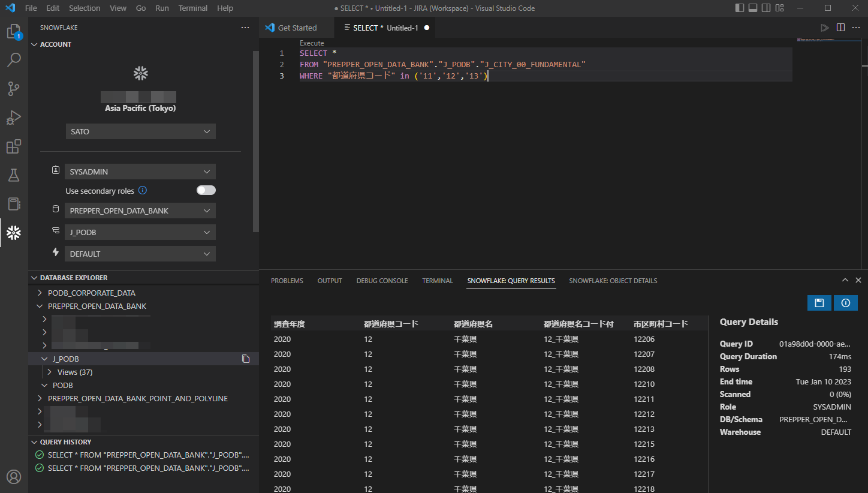Disable the Use secondary roles toggle

(x=206, y=190)
